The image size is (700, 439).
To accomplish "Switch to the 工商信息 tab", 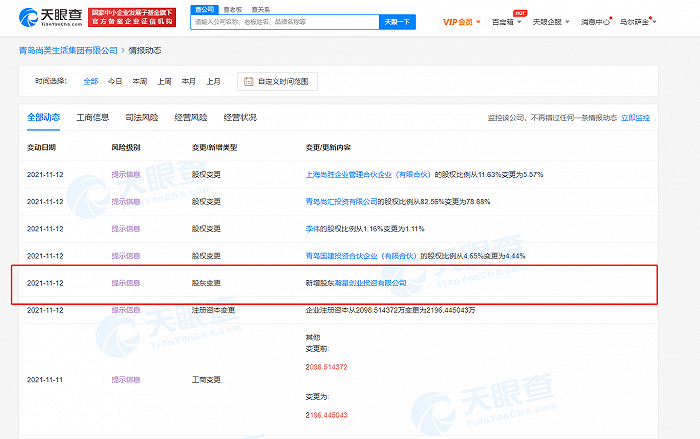I will click(94, 117).
